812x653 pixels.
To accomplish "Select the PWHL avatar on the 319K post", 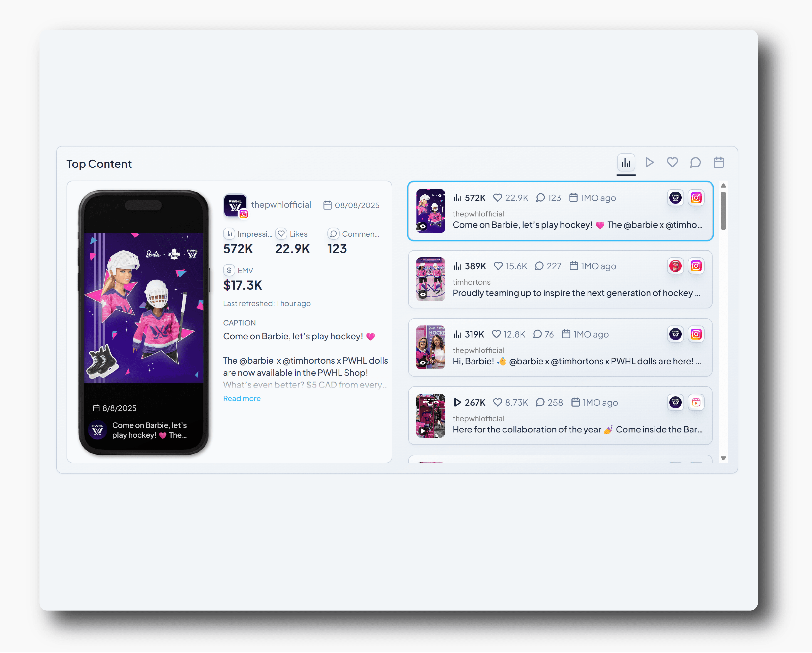I will [x=675, y=334].
